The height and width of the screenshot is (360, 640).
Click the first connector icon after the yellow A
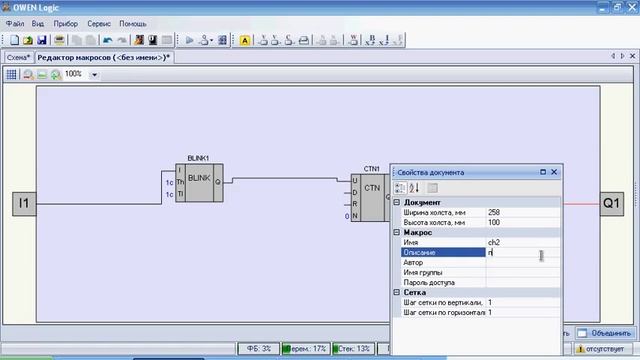[x=263, y=40]
